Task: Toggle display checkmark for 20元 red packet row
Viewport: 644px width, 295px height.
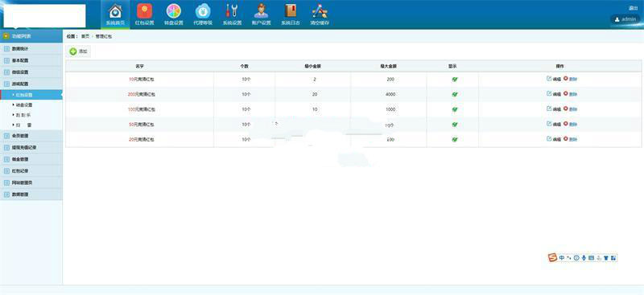Action: tap(455, 140)
